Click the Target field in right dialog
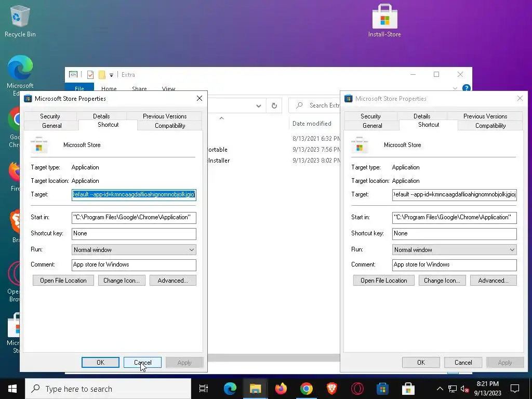The height and width of the screenshot is (399, 532). pos(454,195)
